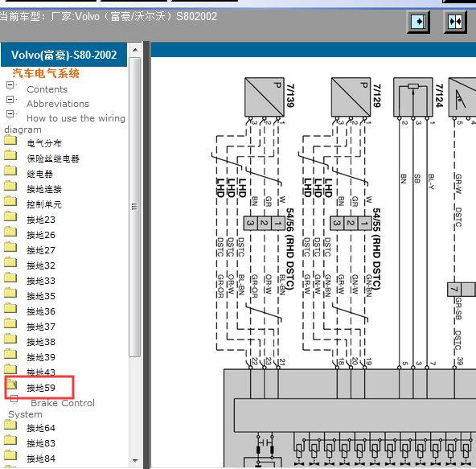Screen dimensions: 476x469
Task: Select the 电气分布 tree label
Action: pos(44,143)
